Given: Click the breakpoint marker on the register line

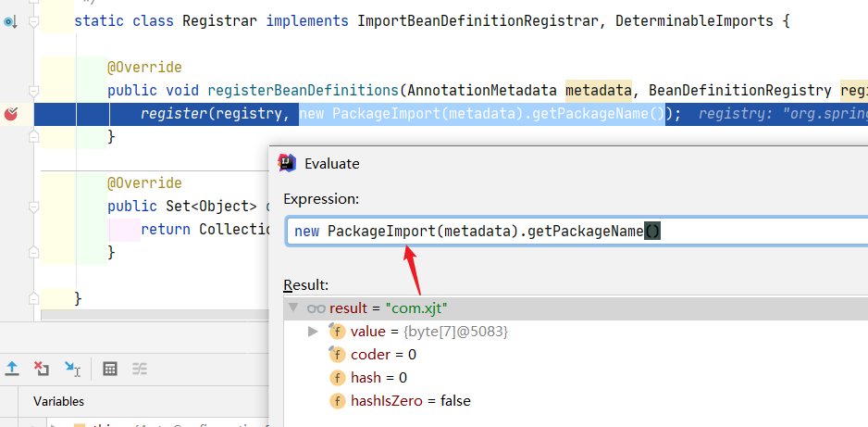Looking at the screenshot, I should tap(11, 114).
